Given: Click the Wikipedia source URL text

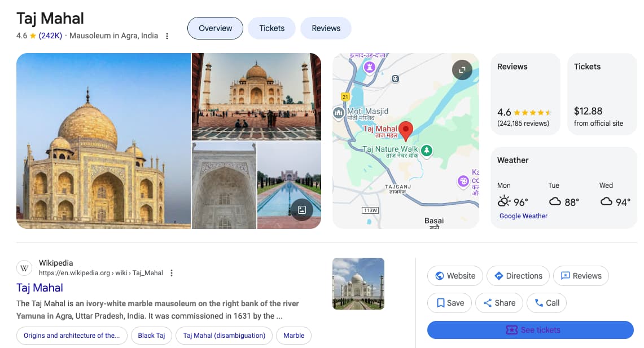Looking at the screenshot, I should click(x=100, y=273).
